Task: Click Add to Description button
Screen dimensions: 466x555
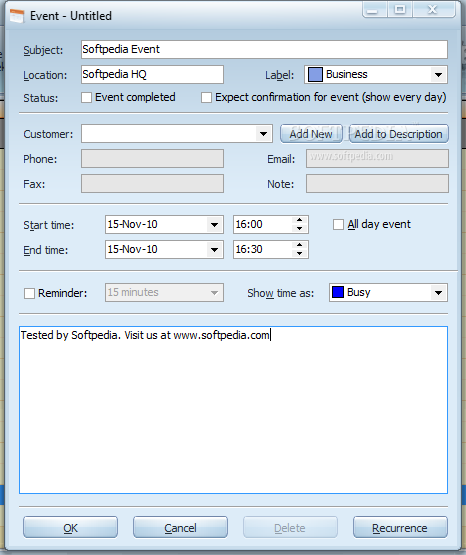Action: 399,134
